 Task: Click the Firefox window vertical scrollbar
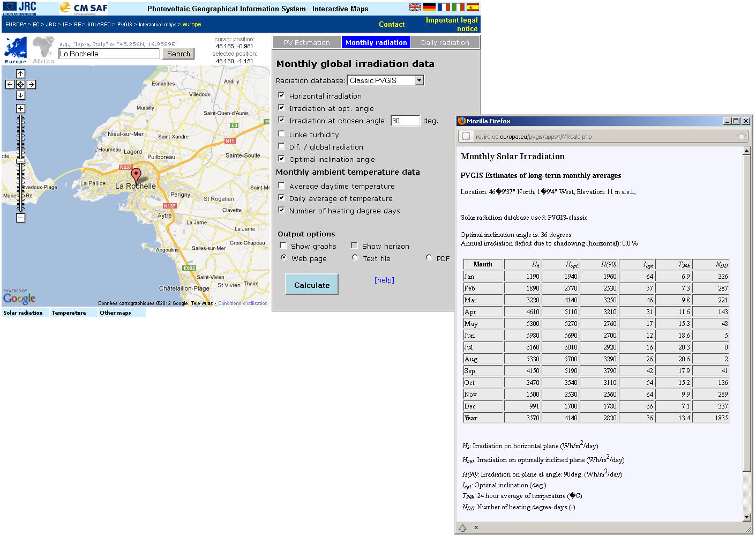pos(747,313)
